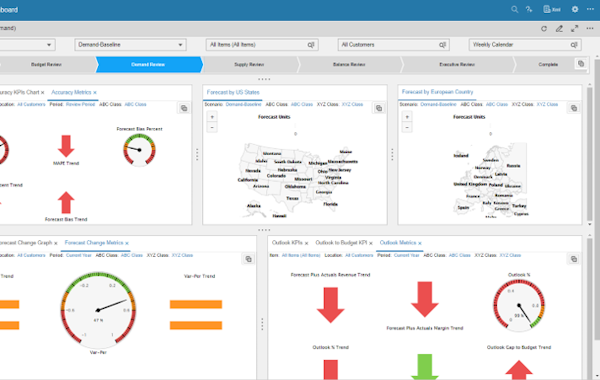This screenshot has width=600, height=380.
Task: Open the help question-mark icon
Action: (529, 10)
